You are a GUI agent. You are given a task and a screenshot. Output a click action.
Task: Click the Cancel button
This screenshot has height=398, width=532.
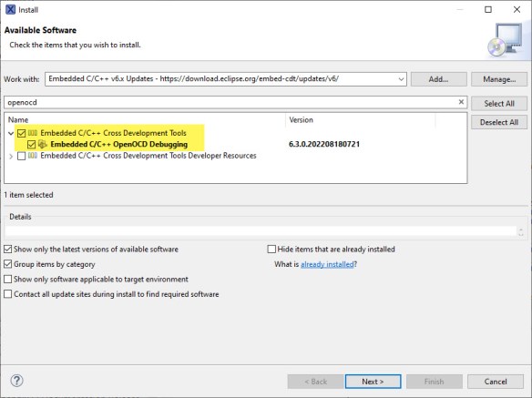point(496,382)
